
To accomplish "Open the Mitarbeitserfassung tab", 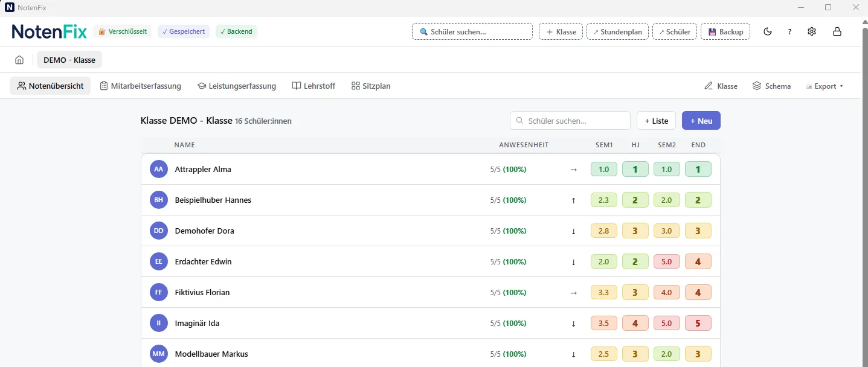I will click(141, 86).
